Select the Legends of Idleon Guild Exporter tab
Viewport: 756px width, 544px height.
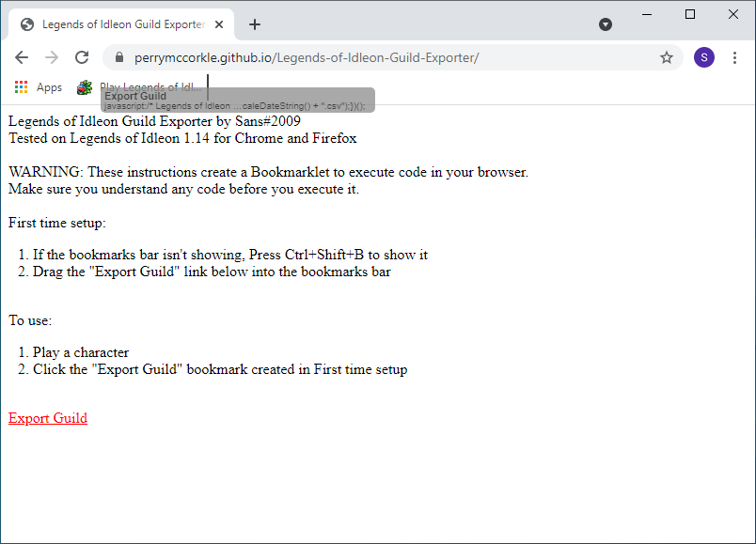pyautogui.click(x=122, y=24)
